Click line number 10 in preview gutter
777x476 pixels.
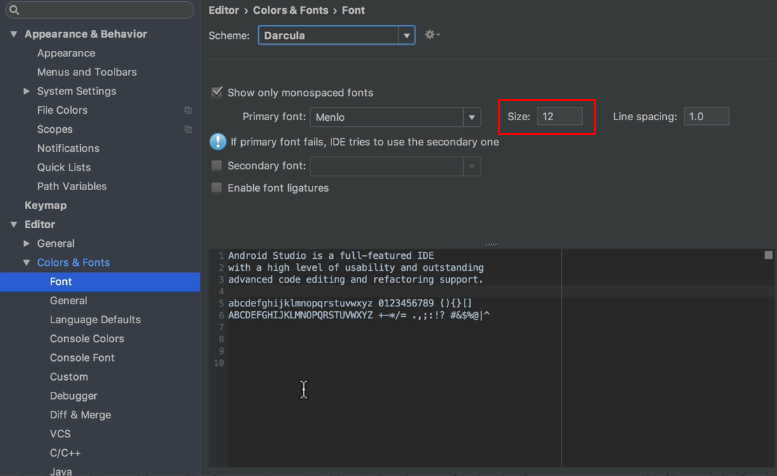point(219,363)
